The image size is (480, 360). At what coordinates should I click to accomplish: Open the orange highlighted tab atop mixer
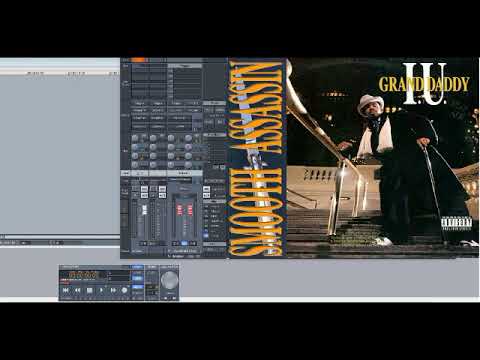[x=139, y=60]
